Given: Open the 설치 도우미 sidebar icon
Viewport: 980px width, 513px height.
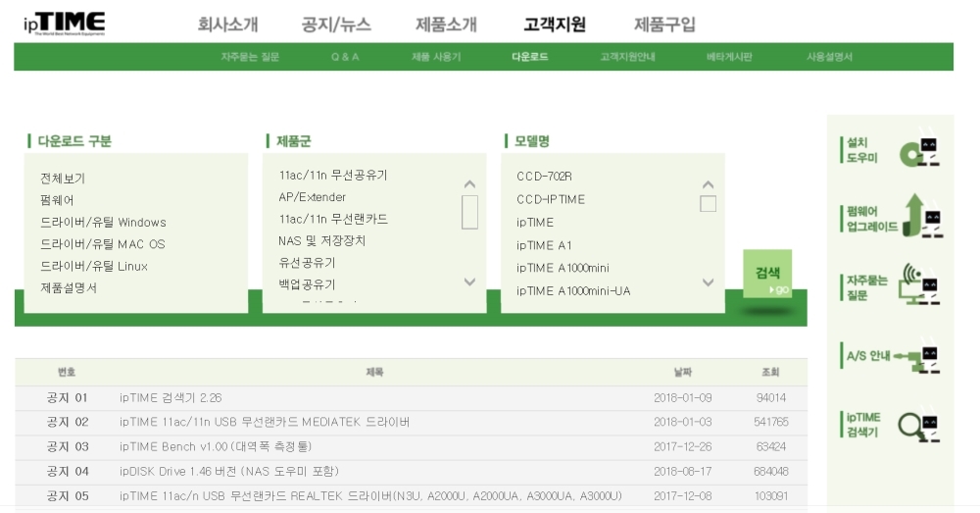Looking at the screenshot, I should 890,150.
